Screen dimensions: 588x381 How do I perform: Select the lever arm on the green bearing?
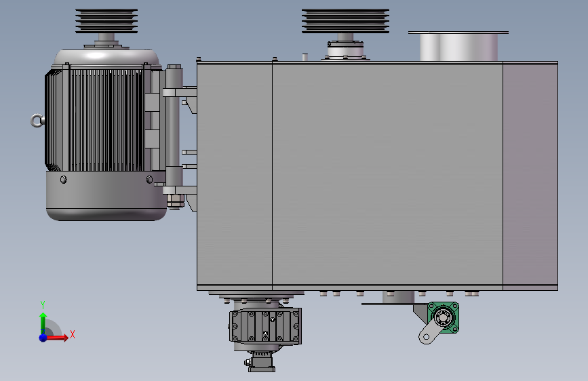431,332
